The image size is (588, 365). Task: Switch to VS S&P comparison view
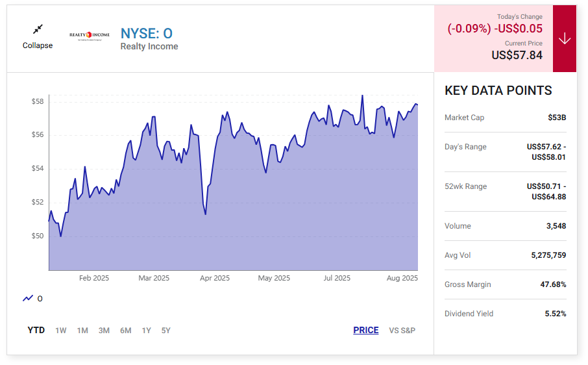(402, 331)
